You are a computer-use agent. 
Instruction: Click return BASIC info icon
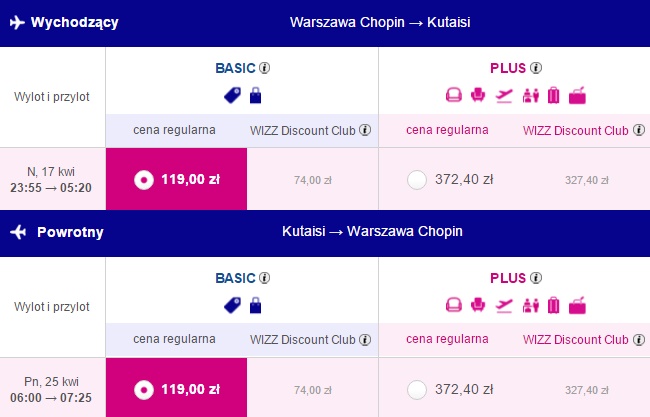point(264,277)
